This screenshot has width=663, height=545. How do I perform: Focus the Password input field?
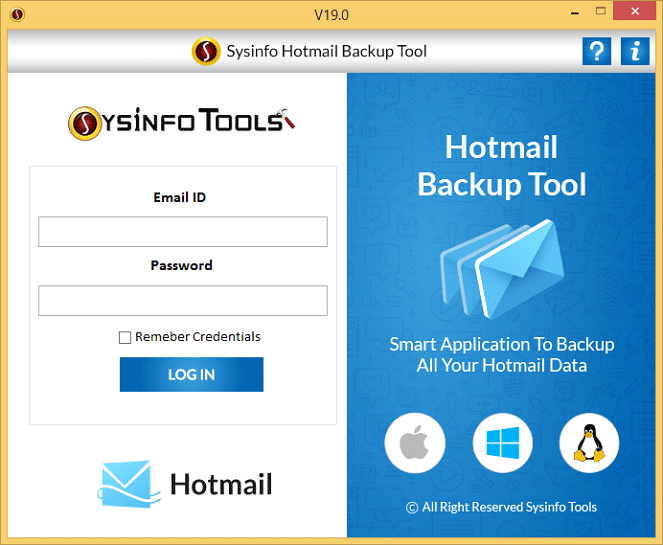point(183,301)
